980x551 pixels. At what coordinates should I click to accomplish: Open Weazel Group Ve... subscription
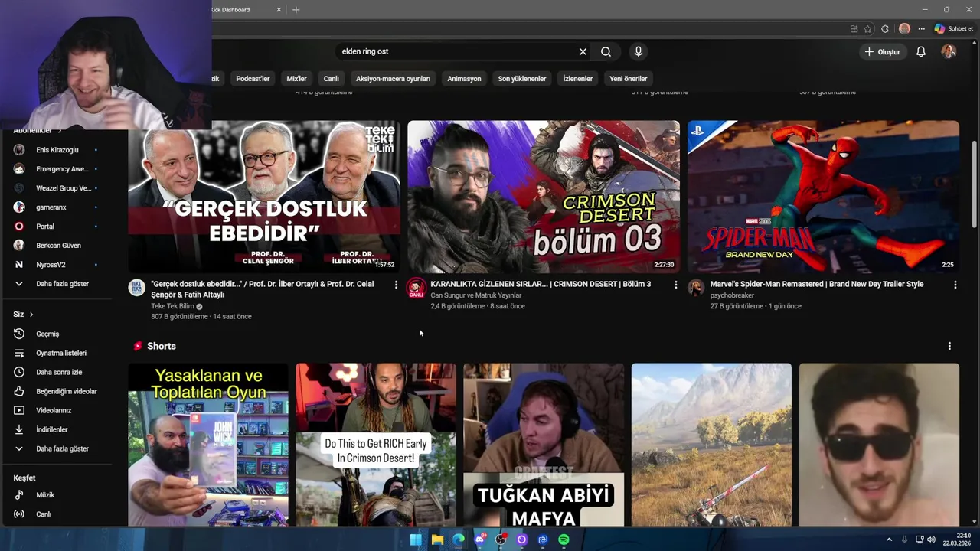(x=56, y=188)
